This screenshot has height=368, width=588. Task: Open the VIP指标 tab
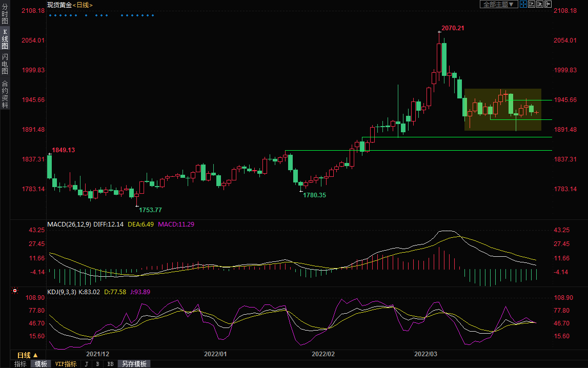pos(66,364)
